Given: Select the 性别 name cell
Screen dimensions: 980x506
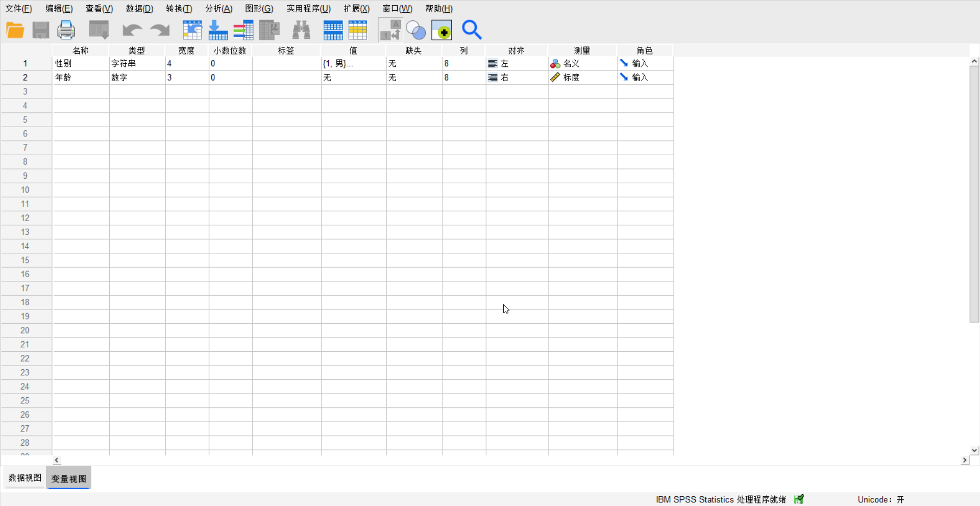Looking at the screenshot, I should point(81,64).
